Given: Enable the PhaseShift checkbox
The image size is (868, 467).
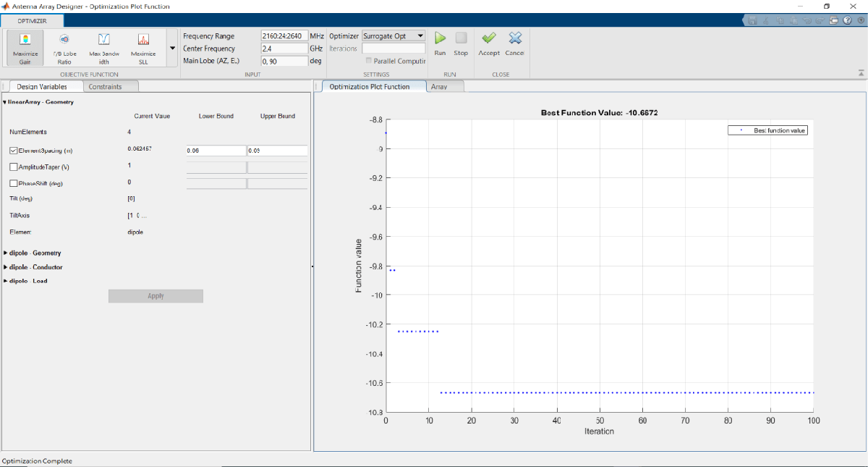Looking at the screenshot, I should click(14, 183).
